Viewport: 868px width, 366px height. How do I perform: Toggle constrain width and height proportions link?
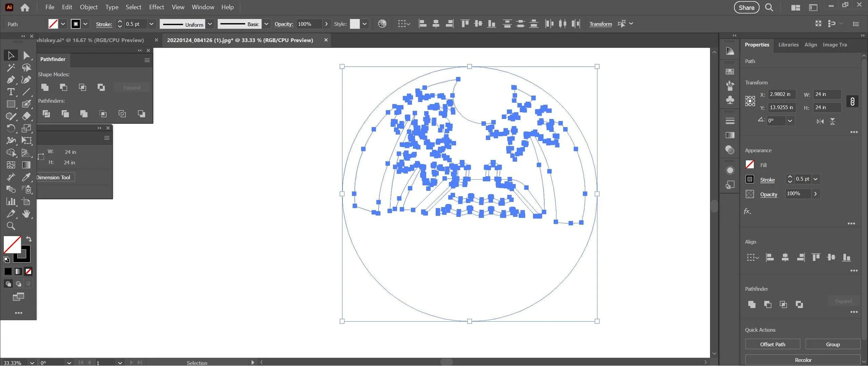tap(852, 101)
